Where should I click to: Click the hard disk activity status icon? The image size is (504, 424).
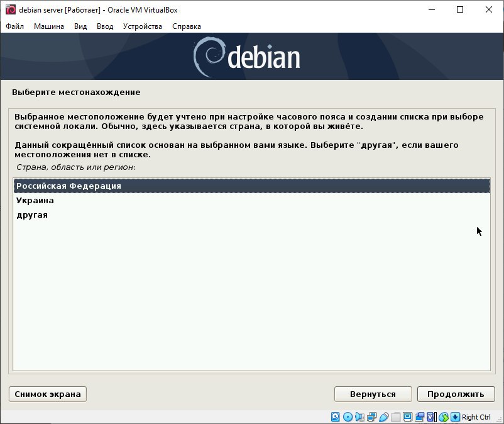335,417
